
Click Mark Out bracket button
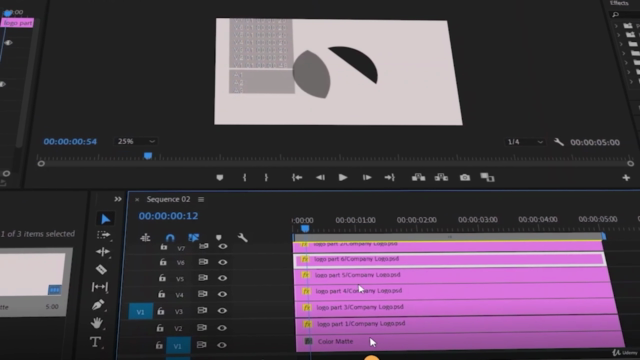[x=266, y=178]
